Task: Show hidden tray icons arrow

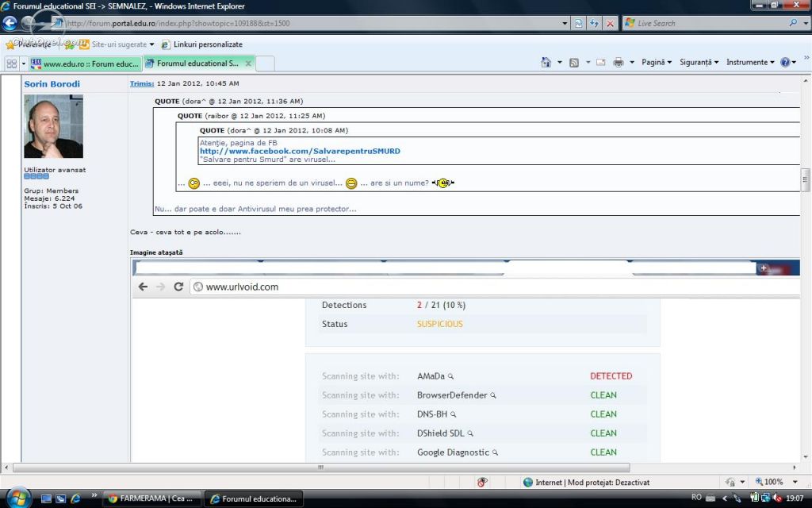Action: pyautogui.click(x=725, y=498)
